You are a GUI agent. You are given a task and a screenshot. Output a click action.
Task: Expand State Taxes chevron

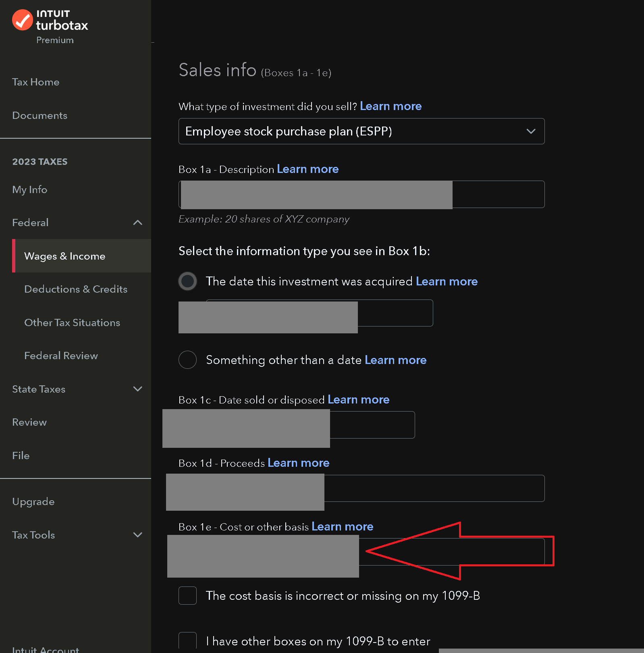click(x=138, y=389)
